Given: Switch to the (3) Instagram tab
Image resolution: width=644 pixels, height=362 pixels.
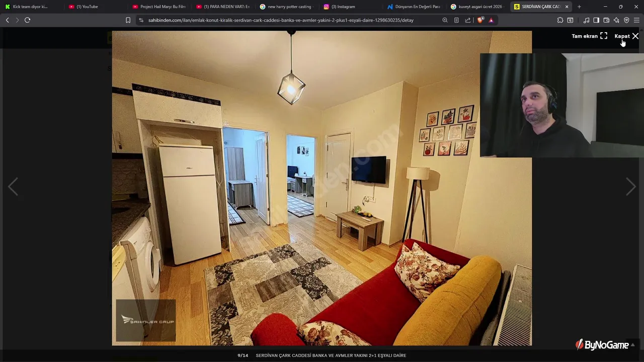Looking at the screenshot, I should click(x=351, y=7).
